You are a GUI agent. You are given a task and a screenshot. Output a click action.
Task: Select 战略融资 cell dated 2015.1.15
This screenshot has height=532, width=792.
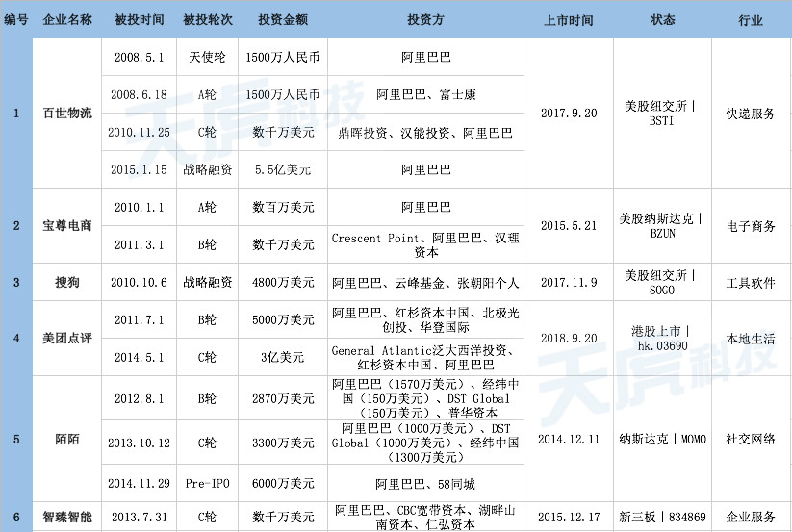coord(207,169)
